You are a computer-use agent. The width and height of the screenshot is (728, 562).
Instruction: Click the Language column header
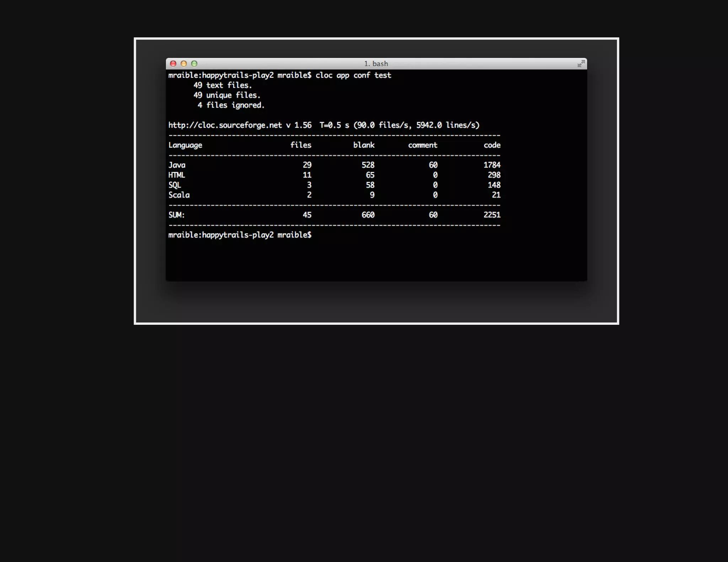pyautogui.click(x=185, y=145)
